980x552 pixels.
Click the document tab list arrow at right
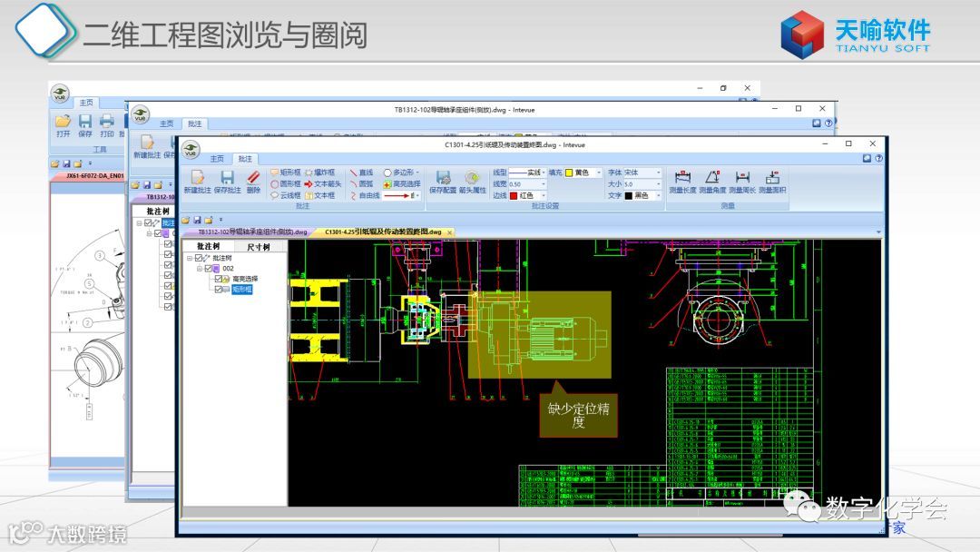click(x=878, y=232)
